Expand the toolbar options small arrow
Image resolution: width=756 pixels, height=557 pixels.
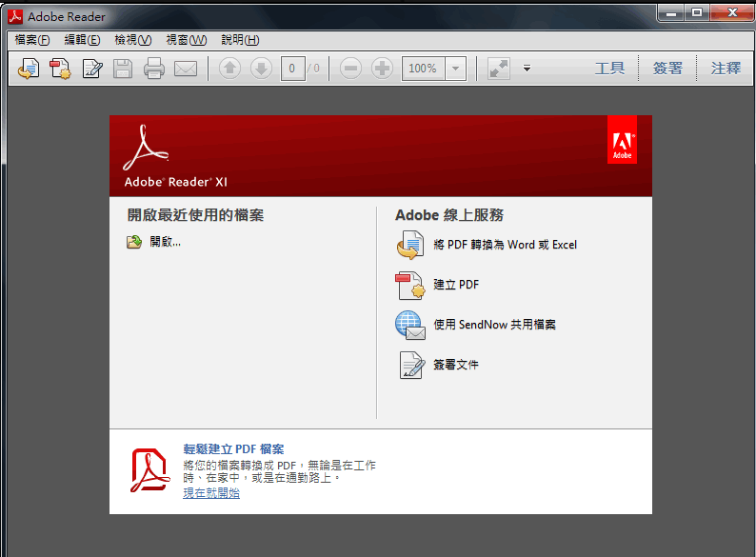[527, 69]
